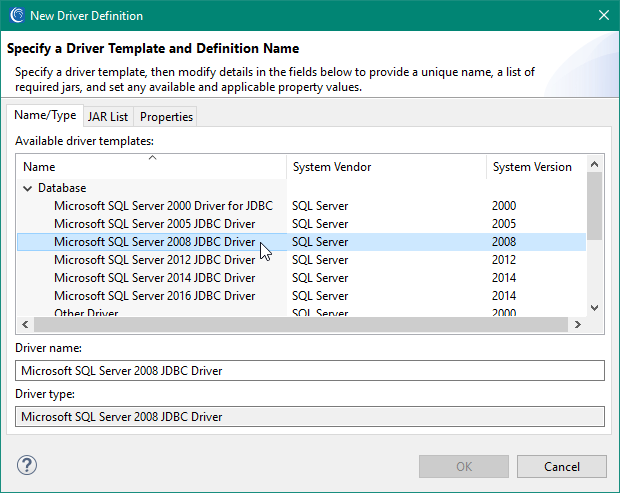The height and width of the screenshot is (493, 620).
Task: Click the Database tree label
Action: (62, 188)
